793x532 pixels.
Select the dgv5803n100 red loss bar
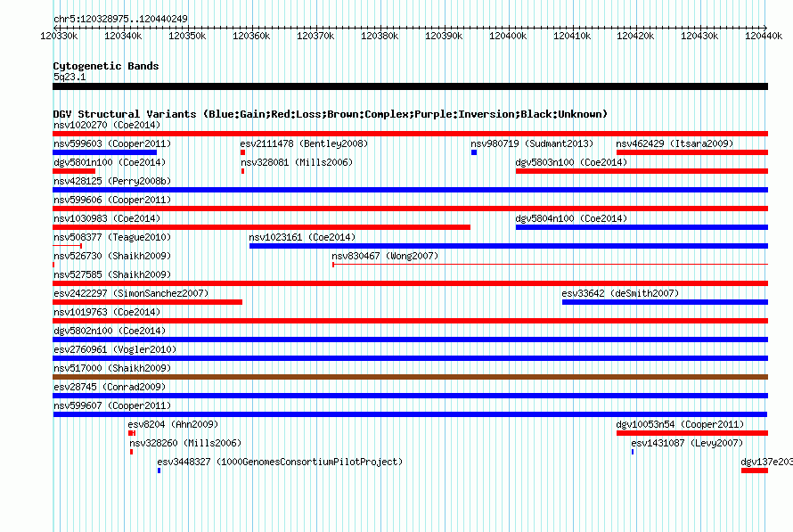(642, 171)
